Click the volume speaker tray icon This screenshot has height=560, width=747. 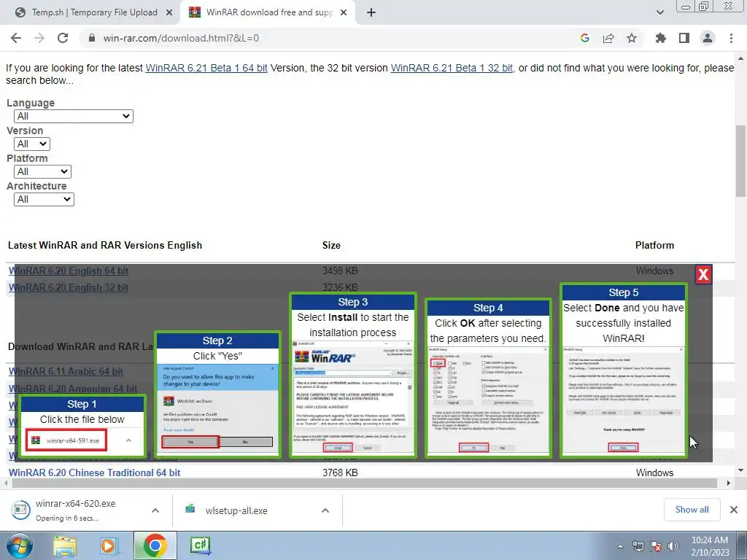(x=673, y=546)
